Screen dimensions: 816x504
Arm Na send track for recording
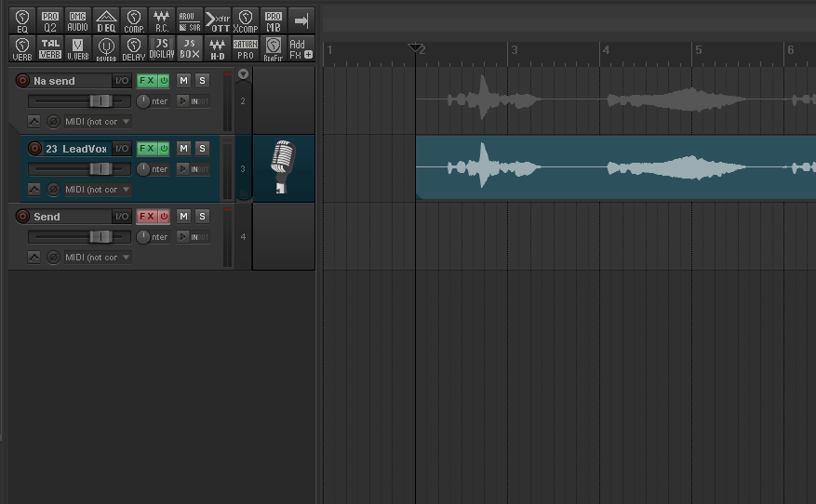tap(22, 81)
